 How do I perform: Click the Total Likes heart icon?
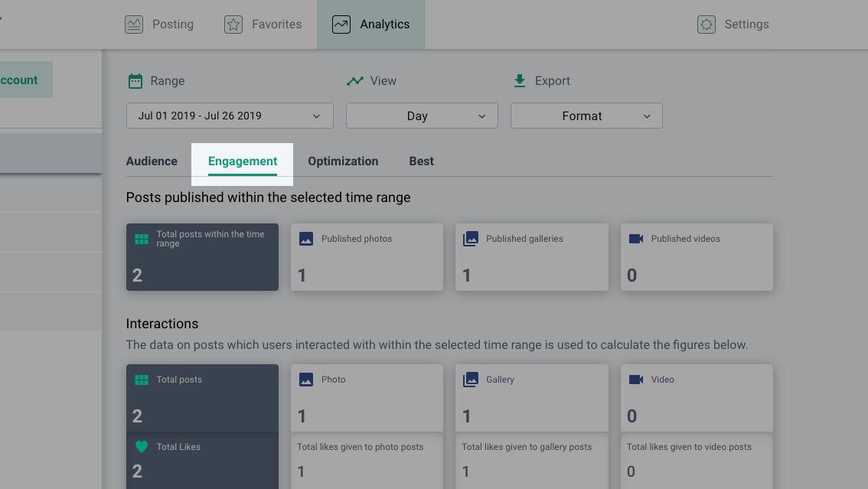point(142,446)
